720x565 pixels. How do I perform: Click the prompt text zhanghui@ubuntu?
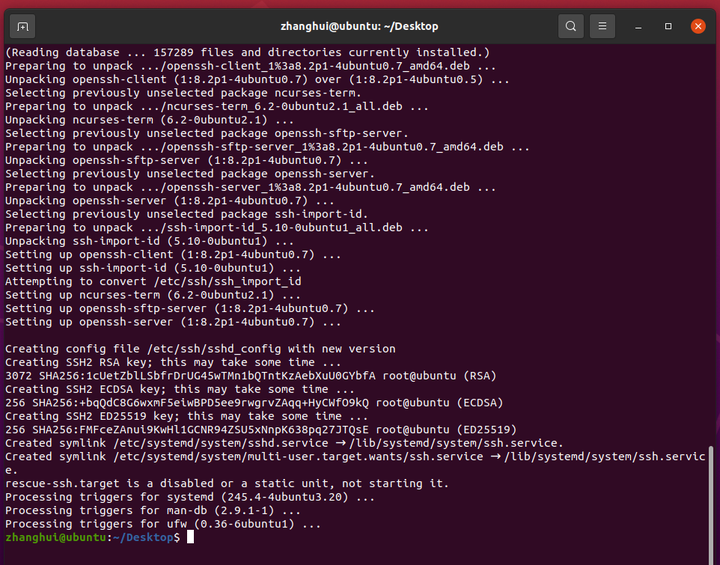tap(56, 537)
